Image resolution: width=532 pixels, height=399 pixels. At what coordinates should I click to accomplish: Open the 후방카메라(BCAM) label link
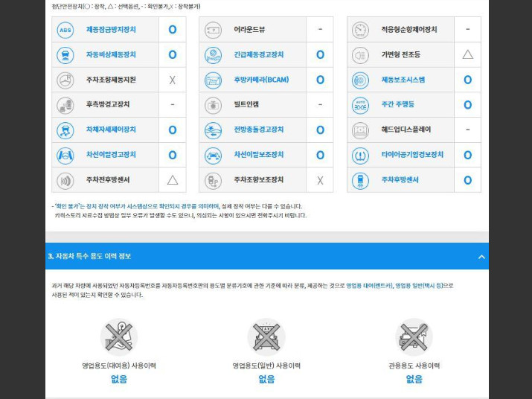coord(261,80)
